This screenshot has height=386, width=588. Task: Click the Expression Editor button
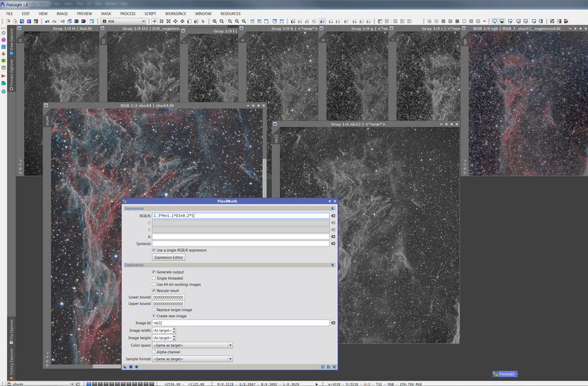click(169, 257)
